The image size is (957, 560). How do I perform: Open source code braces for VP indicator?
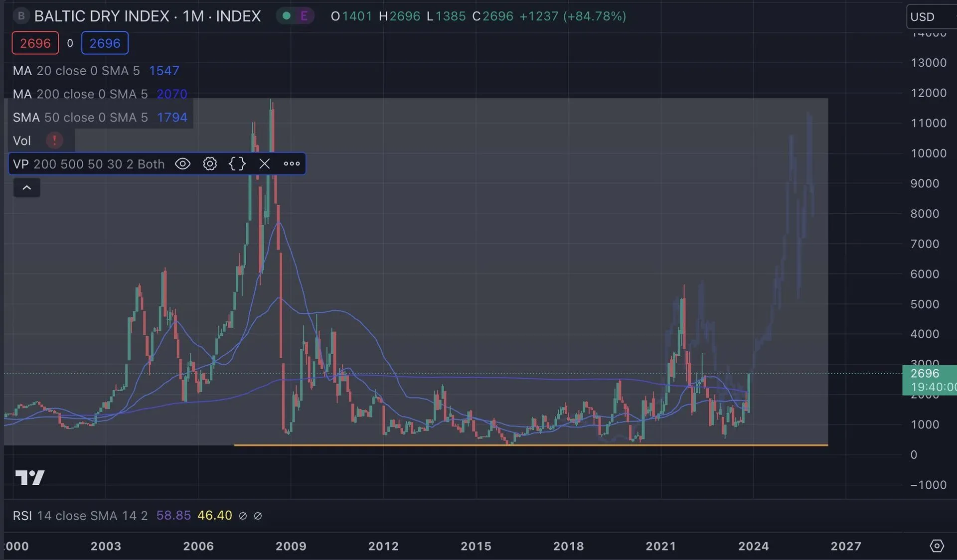point(237,164)
